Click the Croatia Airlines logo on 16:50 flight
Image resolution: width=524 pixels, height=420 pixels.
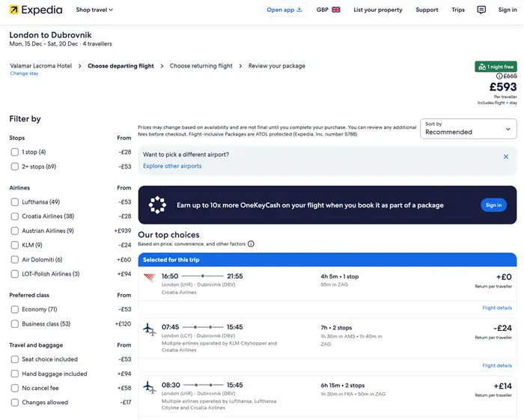point(149,277)
